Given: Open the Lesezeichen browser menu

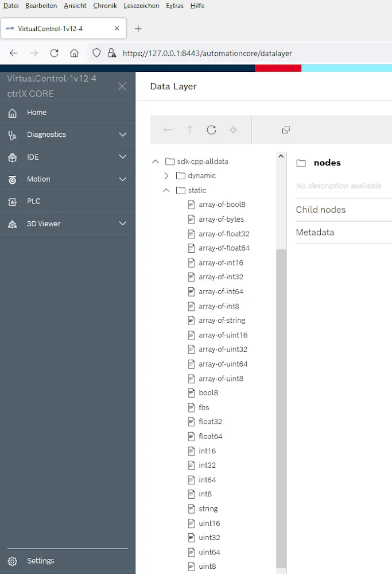Looking at the screenshot, I should click(141, 6).
